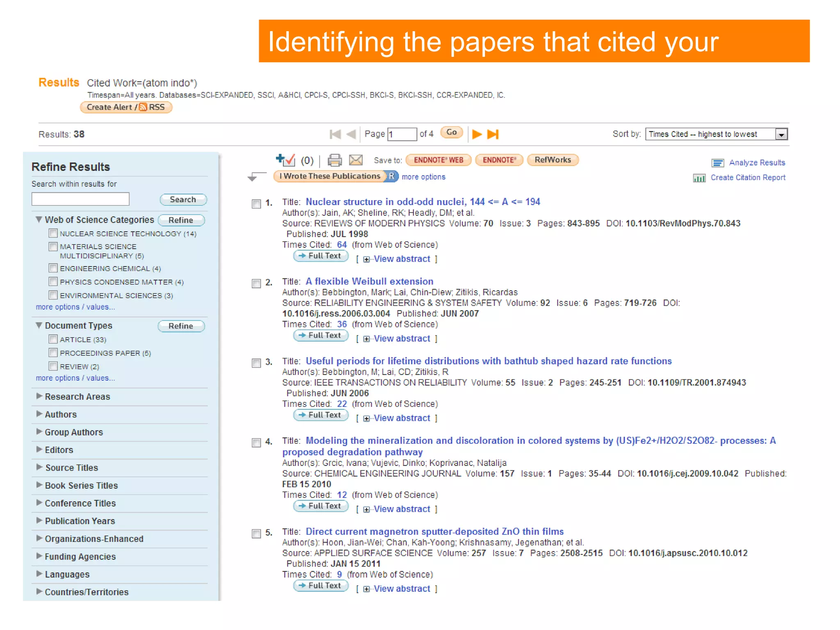This screenshot has height=630, width=840.
Task: Expand Source Titles filter
Action: pos(39,467)
